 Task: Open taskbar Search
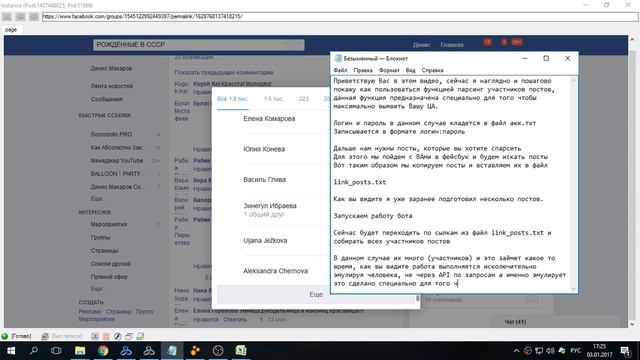(34, 351)
